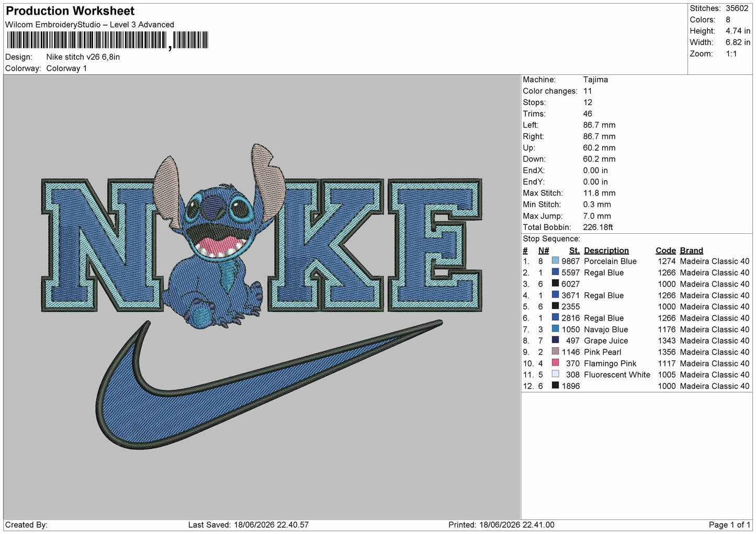
Task: Click the black swatch for stitch 6027
Action: 555,283
